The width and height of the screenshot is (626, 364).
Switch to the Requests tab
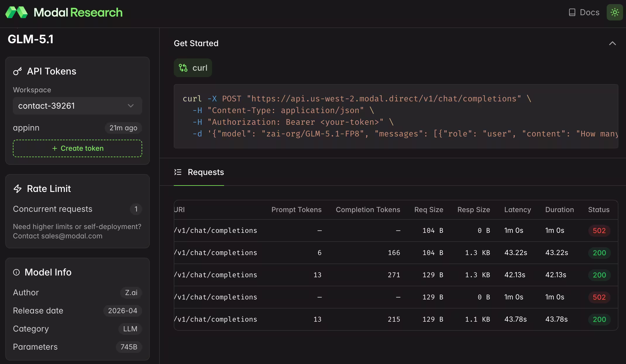(x=206, y=172)
